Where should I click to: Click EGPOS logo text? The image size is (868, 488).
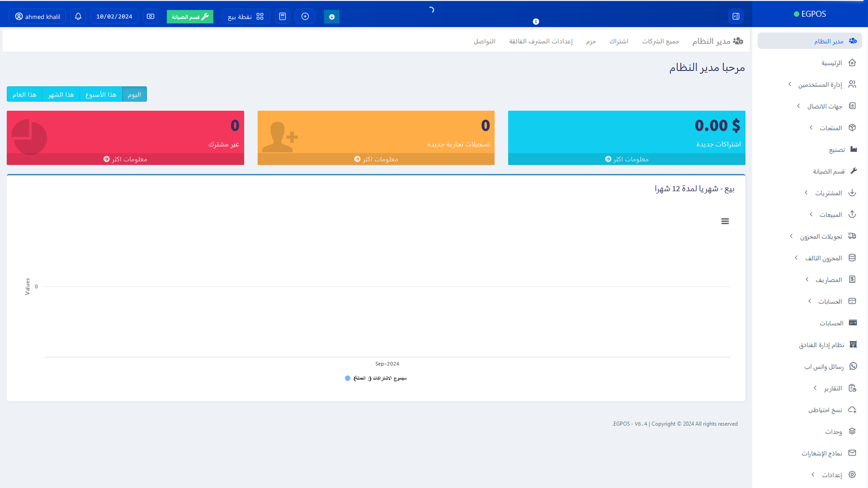coord(813,14)
